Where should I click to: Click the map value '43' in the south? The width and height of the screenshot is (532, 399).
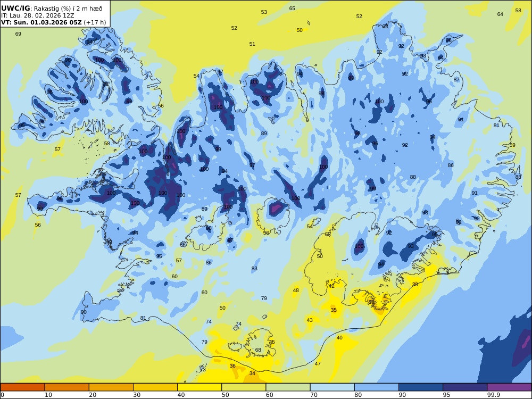click(x=310, y=320)
